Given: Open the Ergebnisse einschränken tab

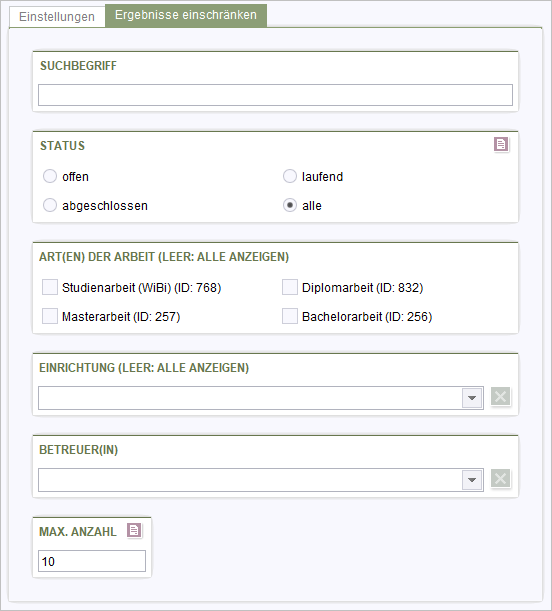Looking at the screenshot, I should pyautogui.click(x=186, y=15).
